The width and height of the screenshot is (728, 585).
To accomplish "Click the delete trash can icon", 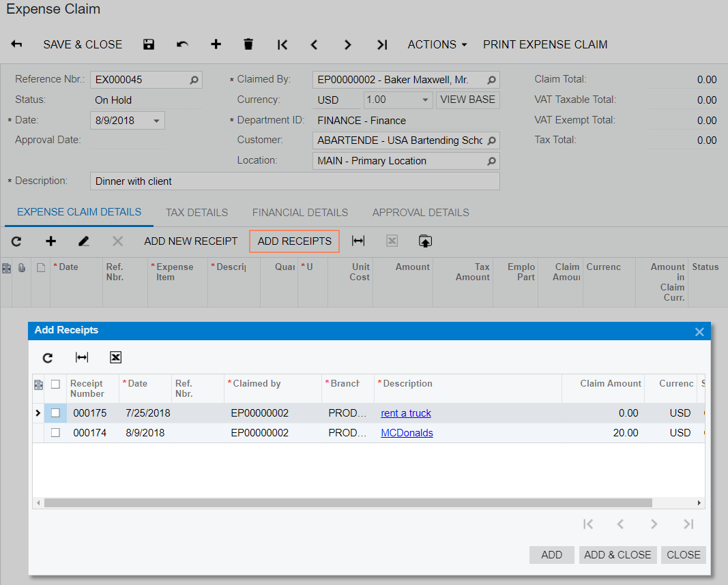I will pos(248,44).
